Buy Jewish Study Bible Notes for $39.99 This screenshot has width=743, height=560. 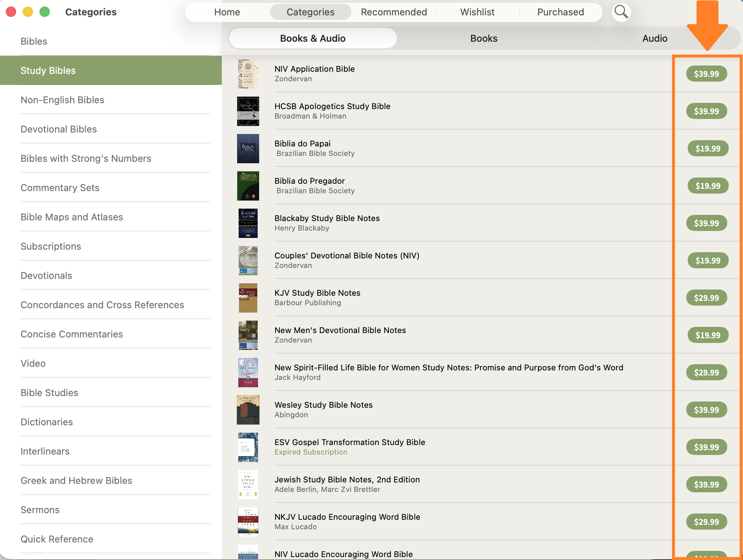click(x=706, y=485)
